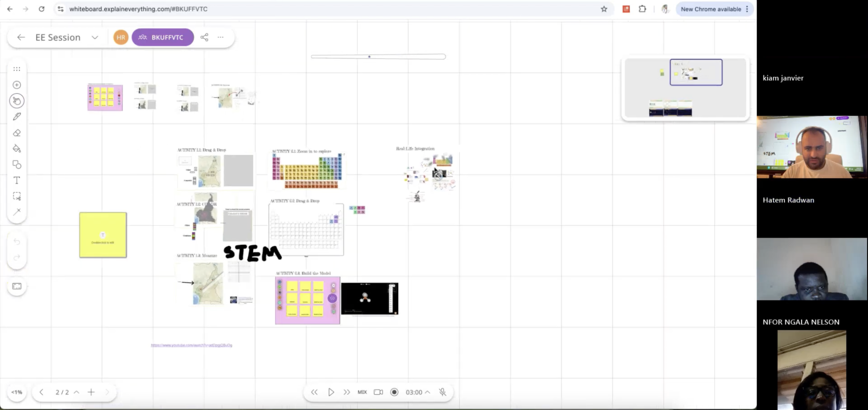Activate the Lasso selection tool

[x=17, y=196]
